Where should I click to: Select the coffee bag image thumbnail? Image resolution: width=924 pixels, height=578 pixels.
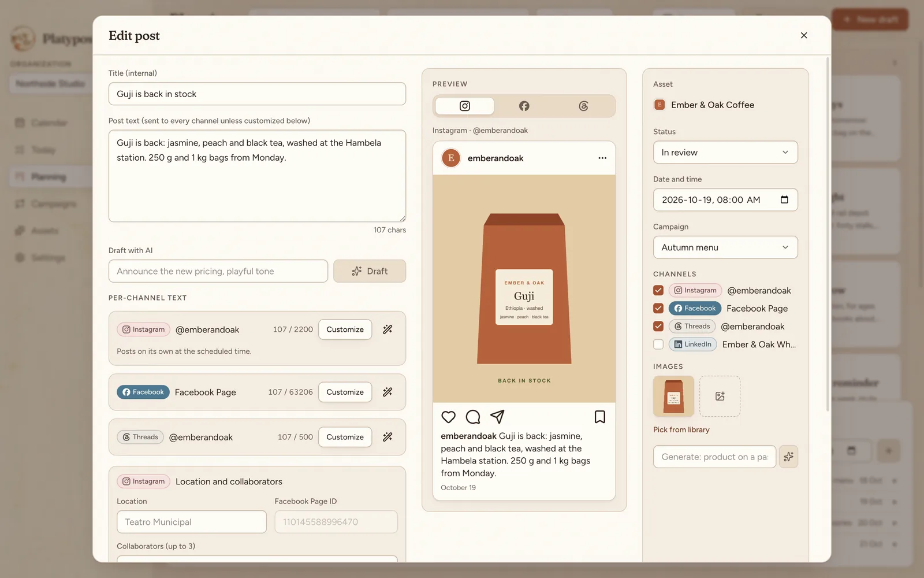point(673,396)
